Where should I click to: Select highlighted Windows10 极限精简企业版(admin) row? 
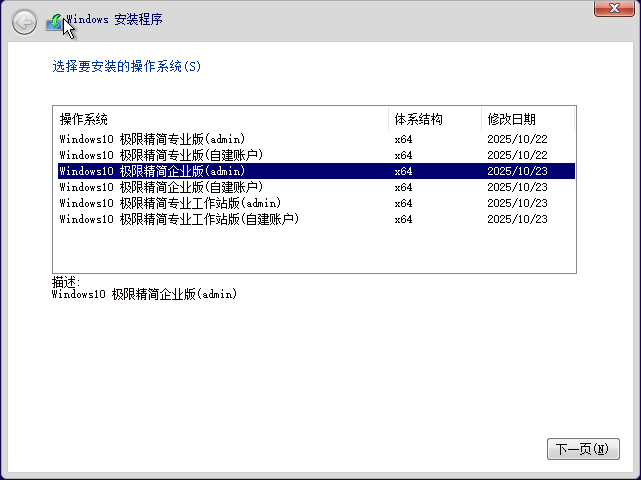152,171
